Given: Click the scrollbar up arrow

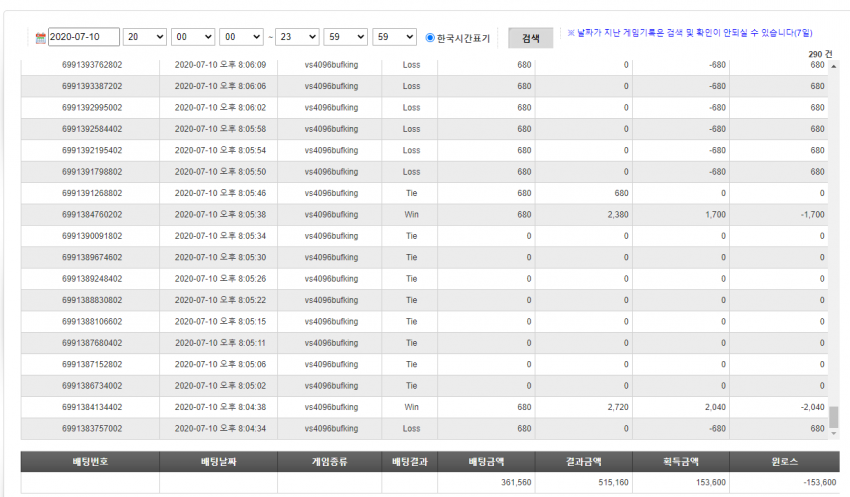Looking at the screenshot, I should point(834,66).
